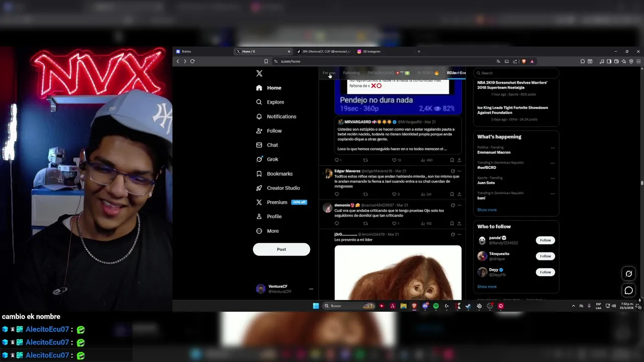Reload the page in browser
The height and width of the screenshot is (362, 644).
click(x=192, y=61)
